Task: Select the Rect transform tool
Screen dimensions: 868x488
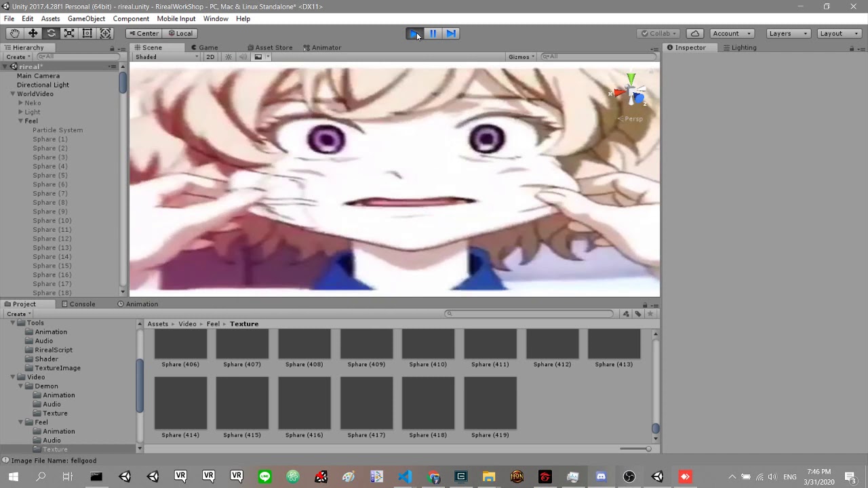Action: [87, 33]
